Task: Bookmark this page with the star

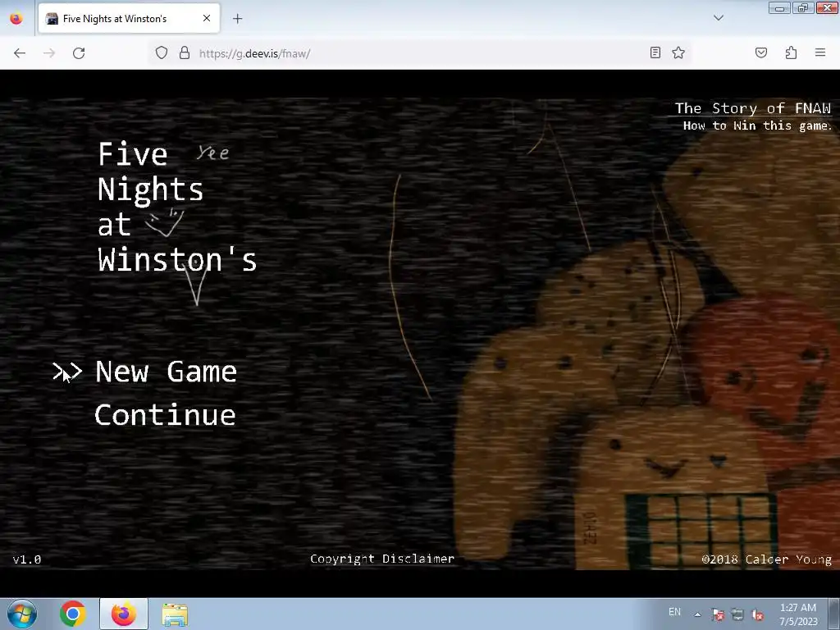Action: click(x=678, y=52)
